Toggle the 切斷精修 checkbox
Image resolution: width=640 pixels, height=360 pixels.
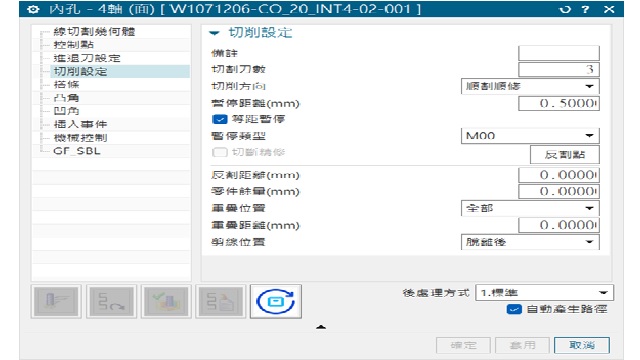[x=220, y=152]
